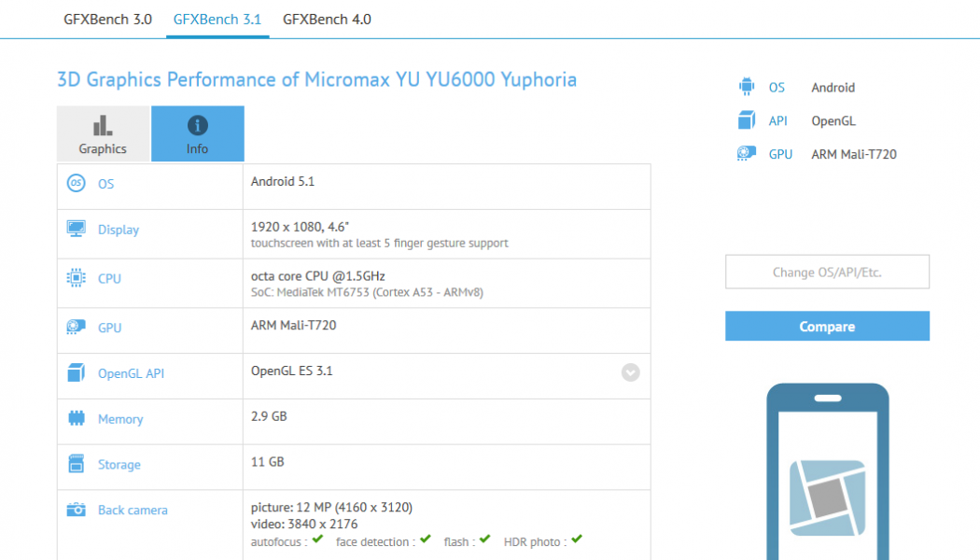Click the OS row icon in table
The image size is (980, 560).
click(76, 184)
